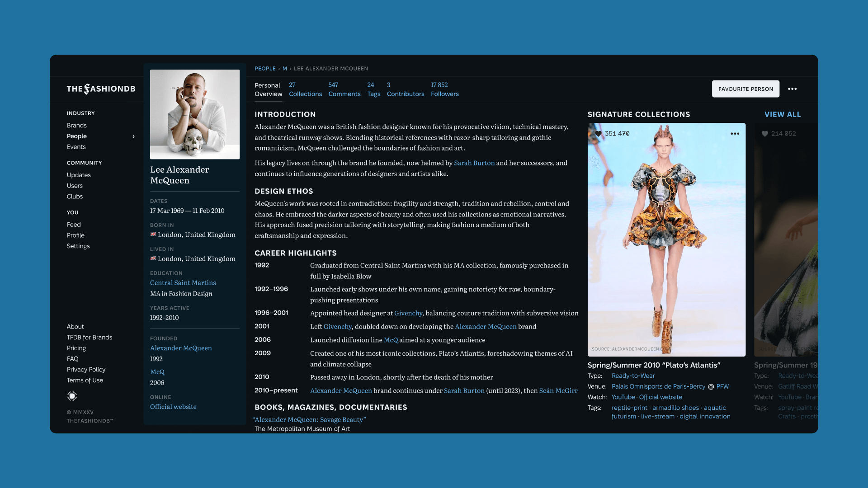This screenshot has height=488, width=868.
Task: Open Central Saint Martins education link
Action: tap(183, 283)
